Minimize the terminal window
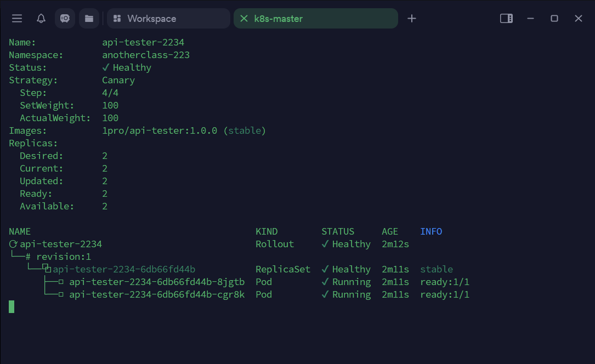Image resolution: width=595 pixels, height=364 pixels. [530, 19]
